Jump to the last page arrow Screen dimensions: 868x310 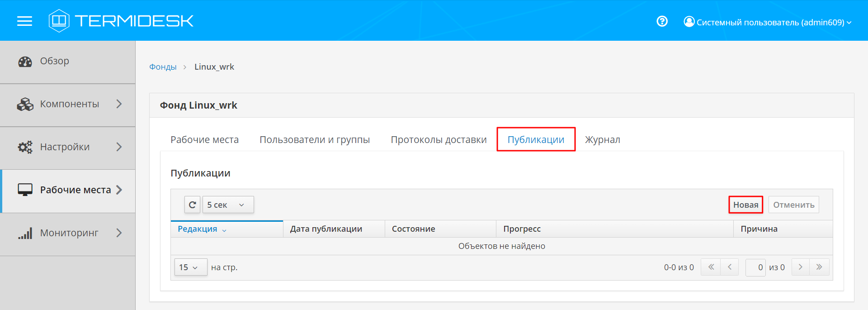pyautogui.click(x=819, y=267)
